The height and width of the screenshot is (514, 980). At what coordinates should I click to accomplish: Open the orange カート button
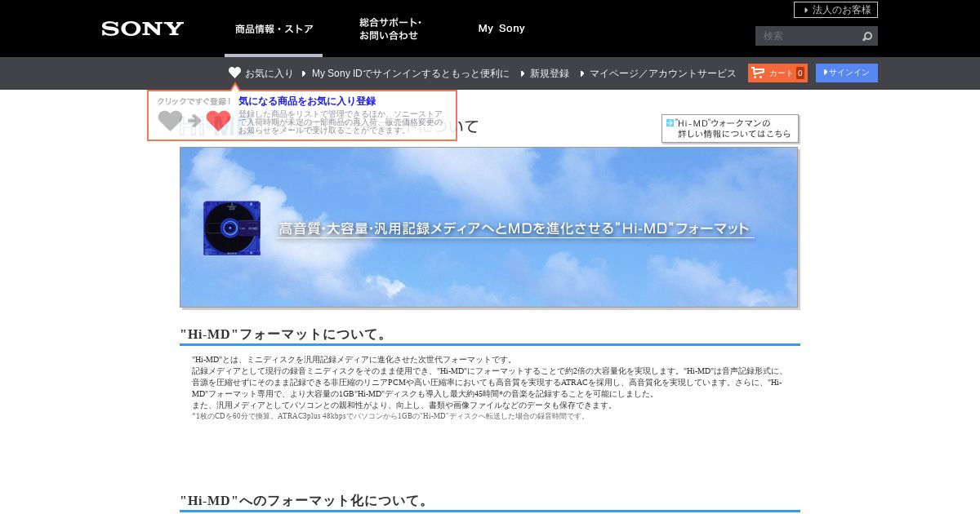point(777,73)
